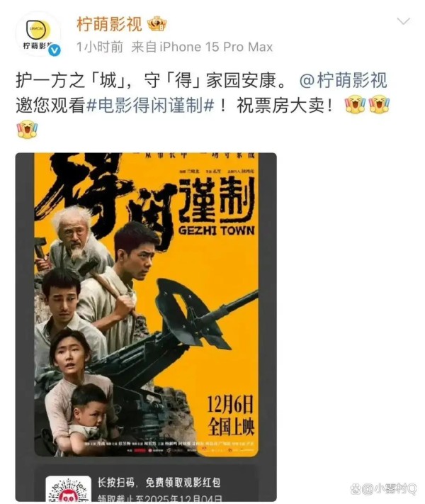Tap the 12月6日全国上映 release date text
The height and width of the screenshot is (504, 425).
click(231, 415)
